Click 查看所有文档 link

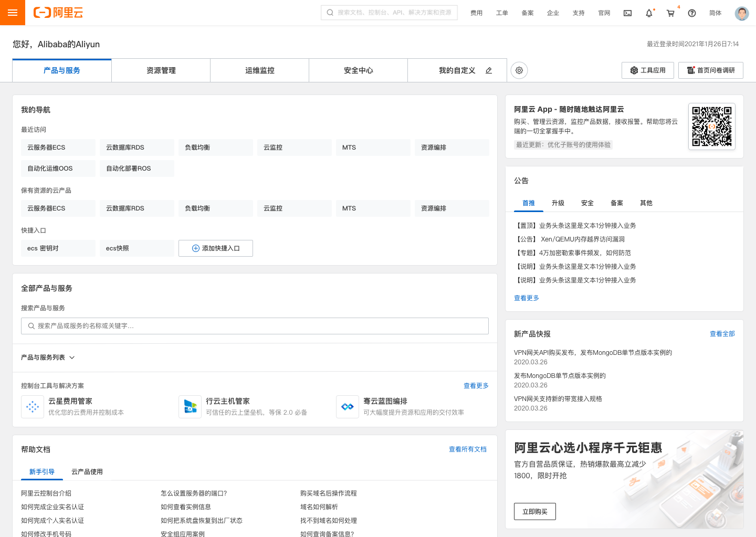(468, 449)
